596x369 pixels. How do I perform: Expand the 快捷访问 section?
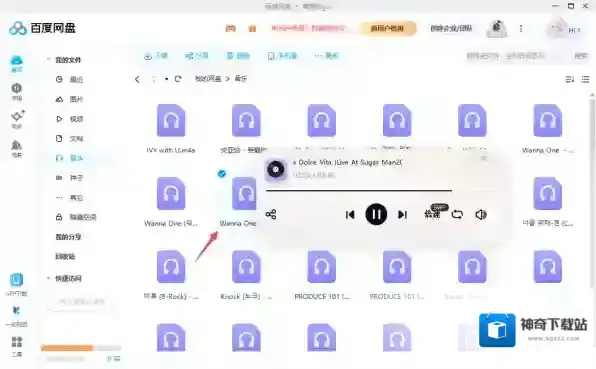click(x=48, y=278)
